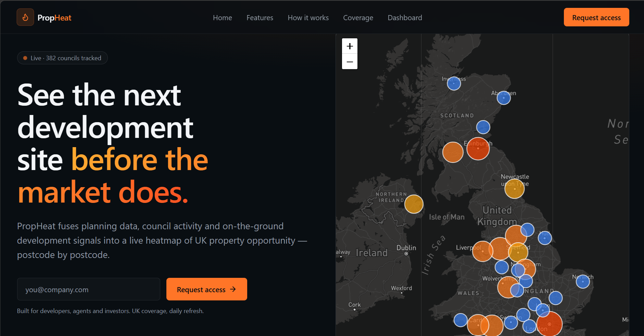
Task: Click the Newcastle upon Tyne yellow marker
Action: click(515, 189)
